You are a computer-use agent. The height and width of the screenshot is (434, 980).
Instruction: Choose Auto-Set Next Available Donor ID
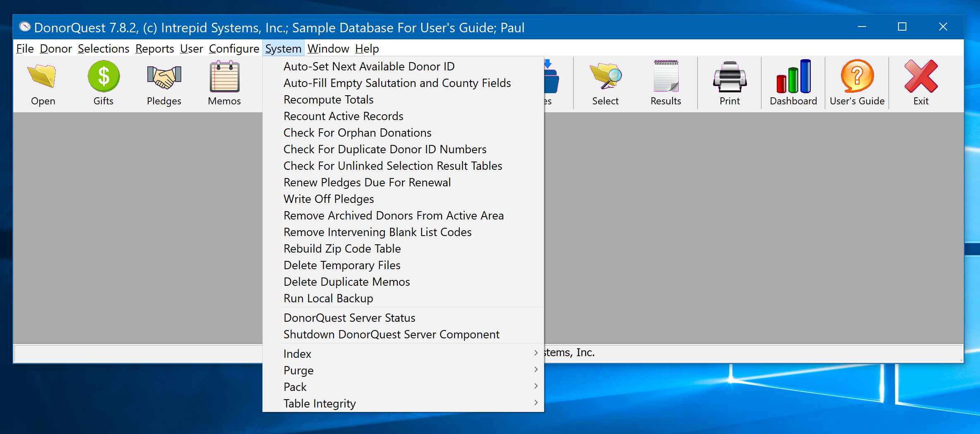403,66
